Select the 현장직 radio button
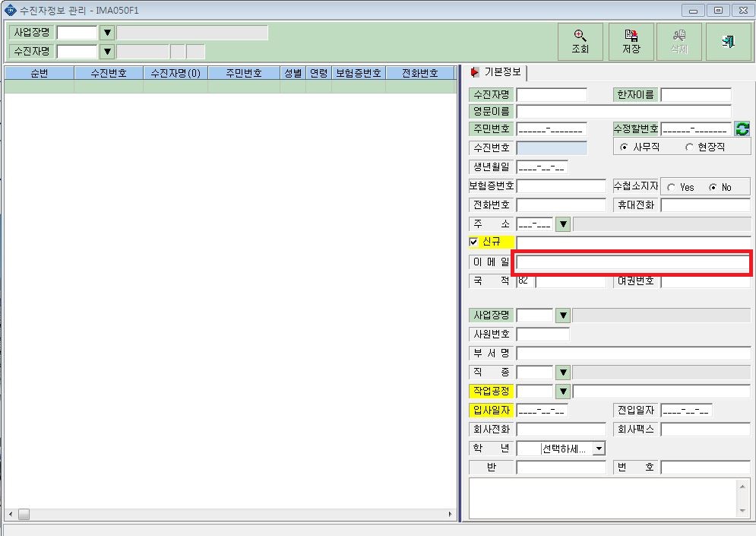 pyautogui.click(x=689, y=147)
